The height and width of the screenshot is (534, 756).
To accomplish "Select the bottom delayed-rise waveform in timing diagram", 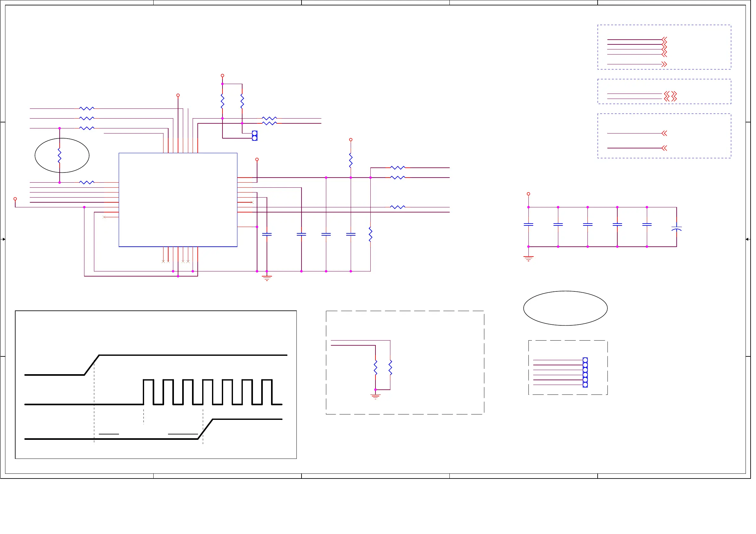I will [153, 429].
